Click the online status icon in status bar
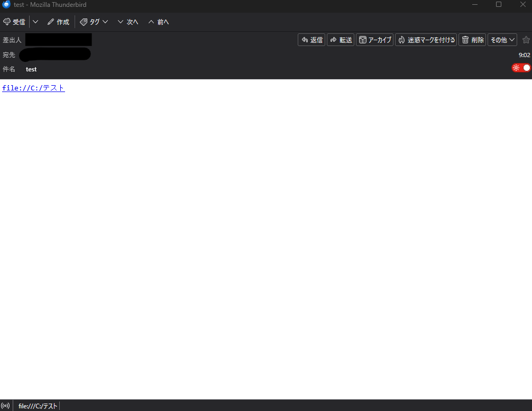Image resolution: width=532 pixels, height=411 pixels. pyautogui.click(x=6, y=406)
